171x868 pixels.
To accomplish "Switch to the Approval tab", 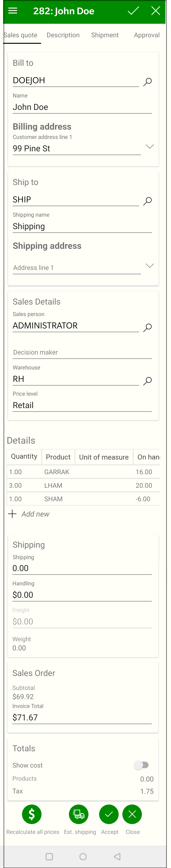I will [147, 35].
